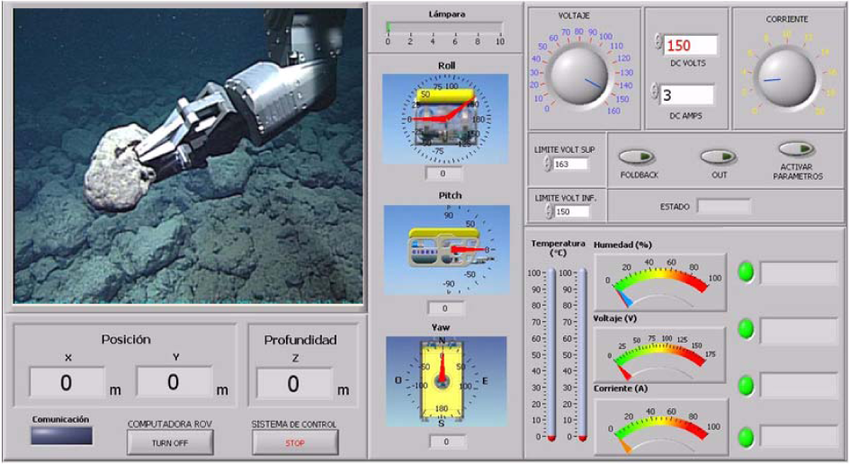850x464 pixels.
Task: Click the Profundidad Z value field
Action: click(294, 384)
